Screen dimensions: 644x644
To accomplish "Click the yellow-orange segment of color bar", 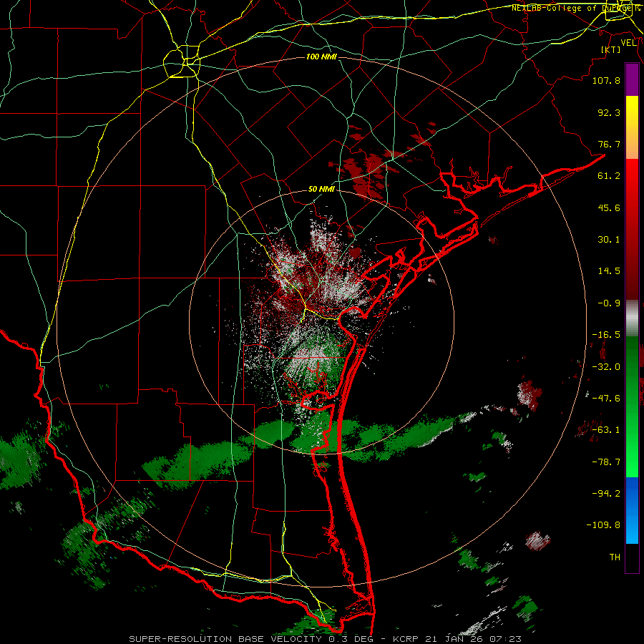I will tap(632, 127).
